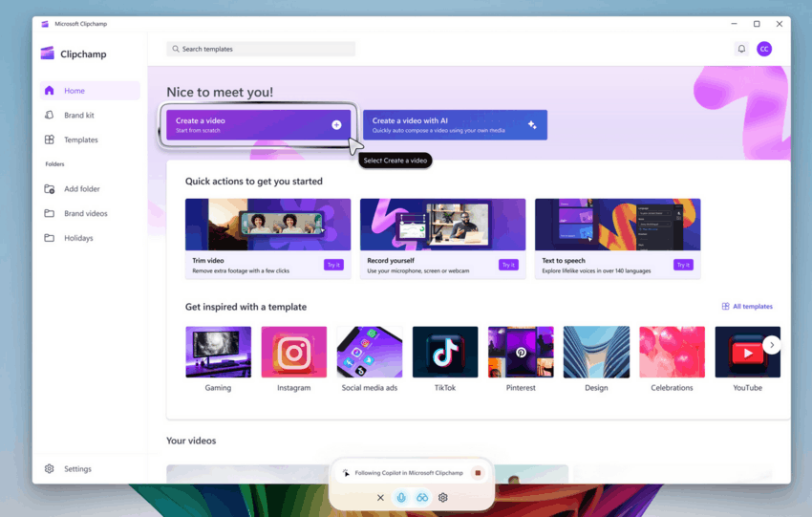The image size is (812, 517).
Task: Click the sparkle icon on AI button
Action: 532,125
